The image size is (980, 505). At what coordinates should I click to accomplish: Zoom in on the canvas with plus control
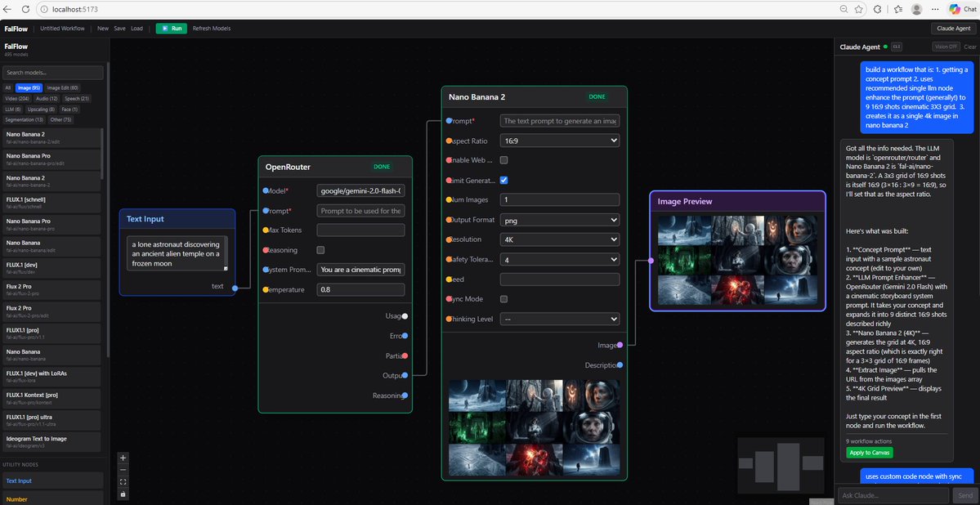click(123, 458)
